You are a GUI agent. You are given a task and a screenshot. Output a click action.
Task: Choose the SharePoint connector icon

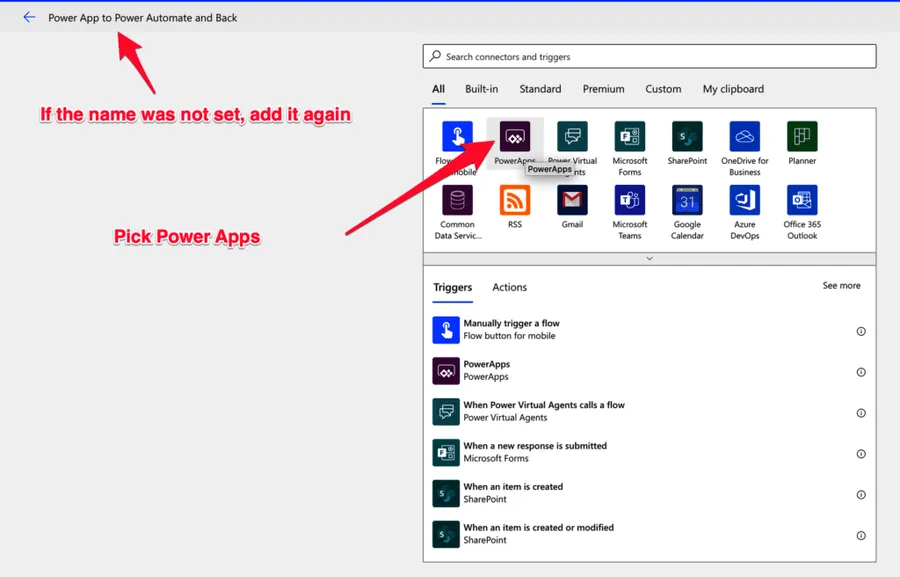click(x=687, y=136)
